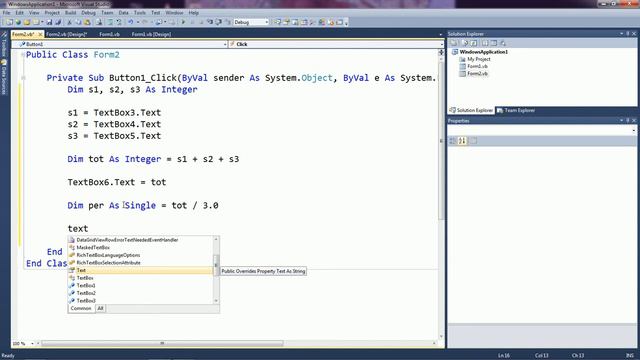Screen dimensions: 640x360
Task: Click the Copy toolbar icon
Action: [78, 22]
